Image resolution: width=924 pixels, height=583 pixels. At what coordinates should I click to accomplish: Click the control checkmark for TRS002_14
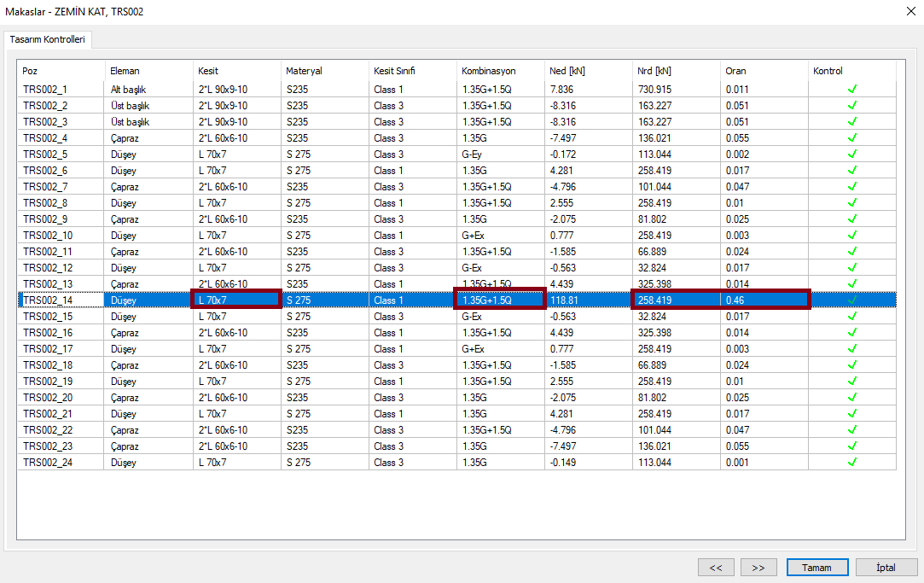coord(851,300)
